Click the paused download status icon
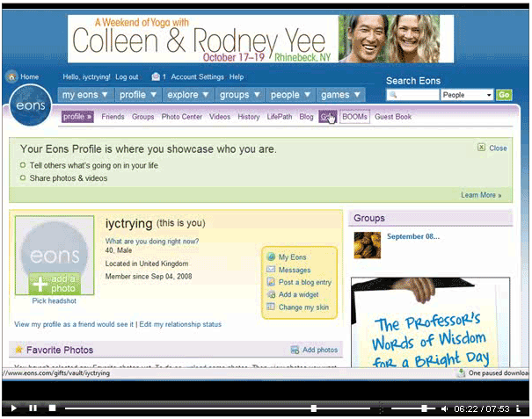Viewport: 532px width, 419px height. [x=461, y=373]
